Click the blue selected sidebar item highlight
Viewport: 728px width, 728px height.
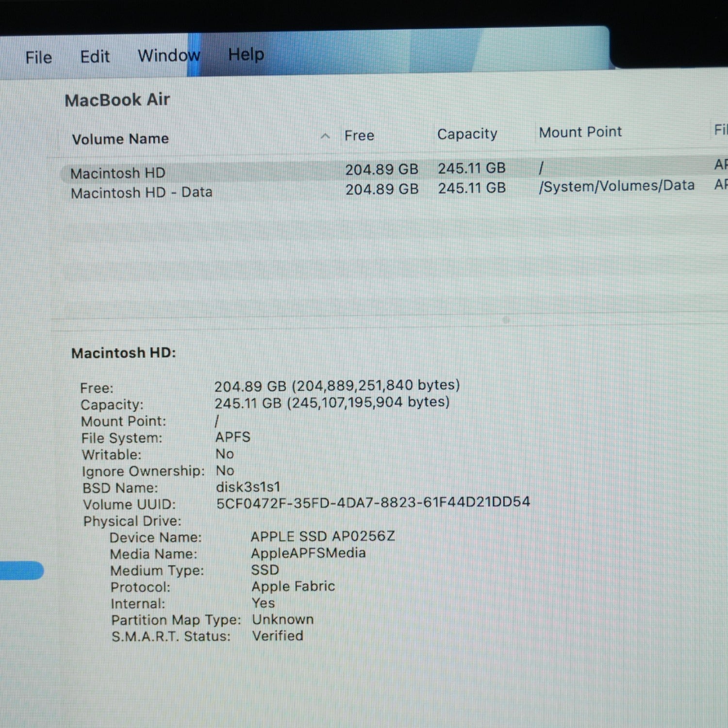coord(22,570)
